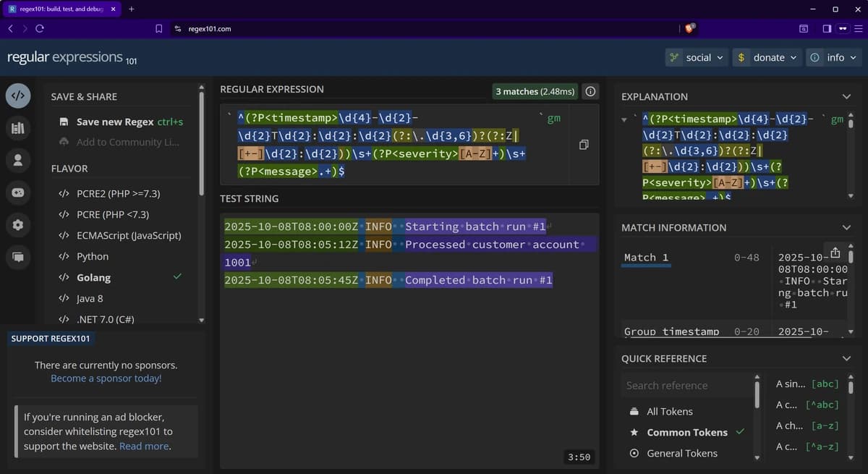The height and width of the screenshot is (474, 868).
Task: Click Add to Community Library
Action: click(120, 142)
